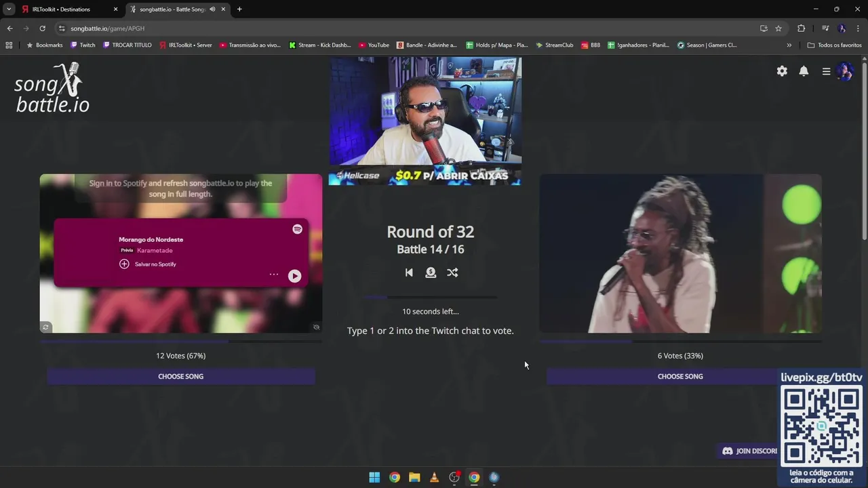Screen dimensions: 868x488
Task: Open the hamburger menu next to avatar
Action: point(826,71)
